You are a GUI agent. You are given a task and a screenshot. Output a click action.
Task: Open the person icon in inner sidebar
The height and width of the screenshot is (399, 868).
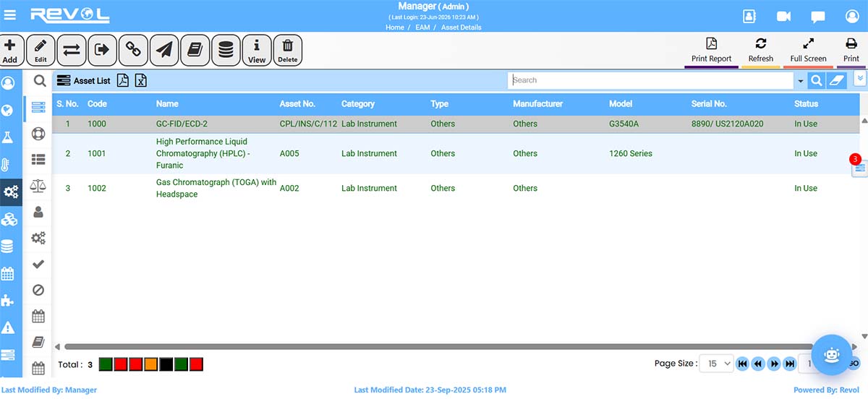click(38, 213)
